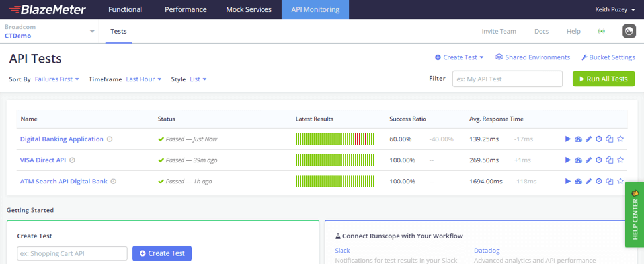Expand the Broadcom CTDemo workspace selector
The width and height of the screenshot is (644, 264).
coord(50,32)
